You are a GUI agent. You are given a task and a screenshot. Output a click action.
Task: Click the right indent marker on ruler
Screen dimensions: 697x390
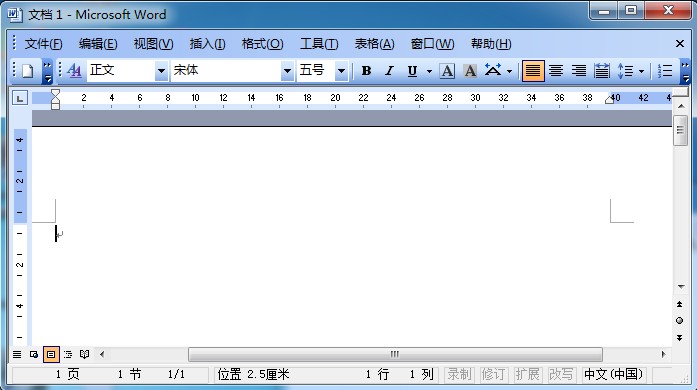pos(609,100)
